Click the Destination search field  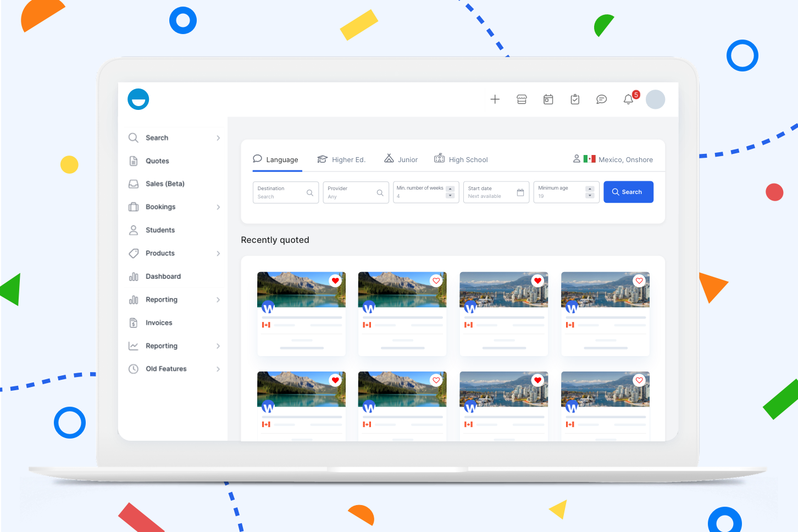(286, 192)
